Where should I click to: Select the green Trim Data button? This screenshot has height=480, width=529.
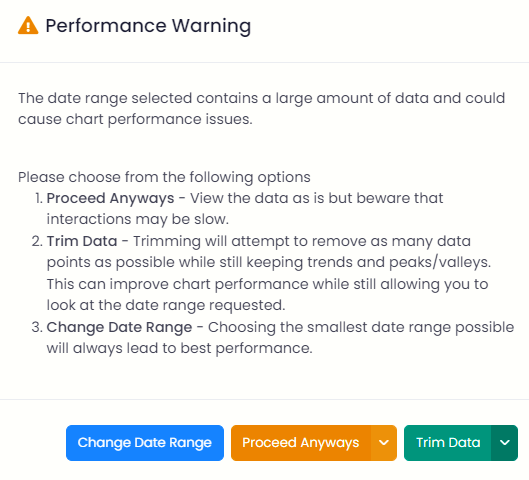[x=448, y=443]
